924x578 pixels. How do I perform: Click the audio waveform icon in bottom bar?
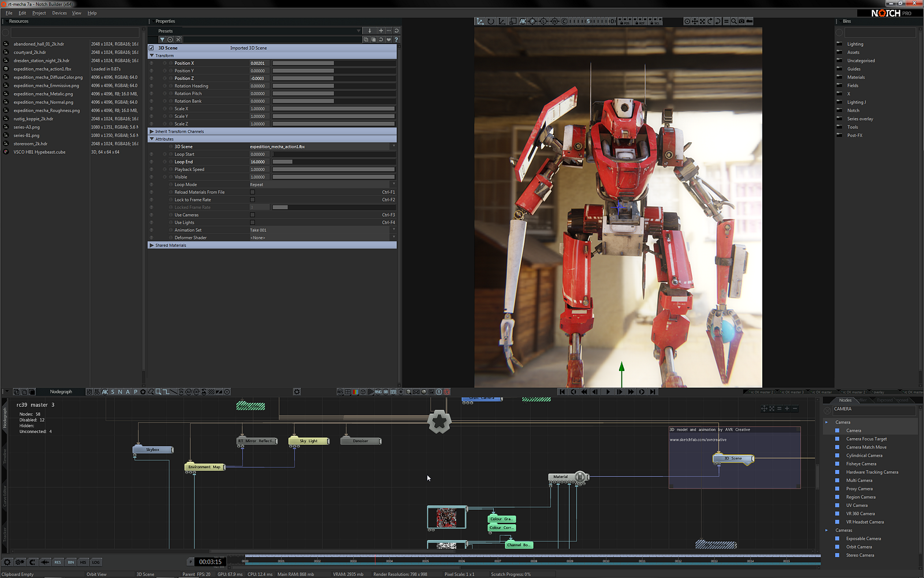(45, 562)
